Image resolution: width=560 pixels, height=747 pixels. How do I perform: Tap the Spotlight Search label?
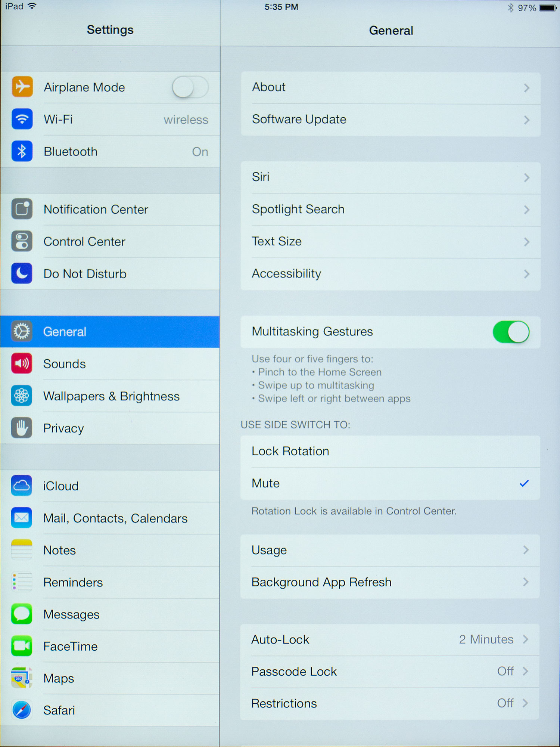point(298,210)
